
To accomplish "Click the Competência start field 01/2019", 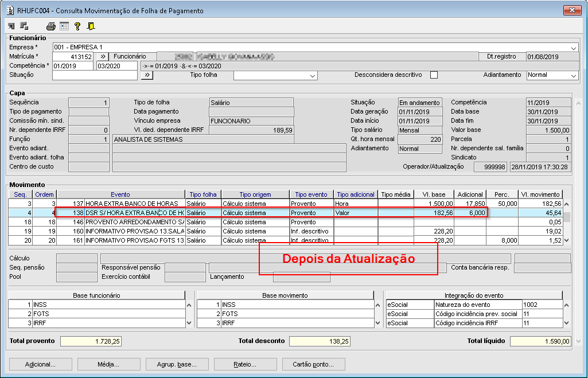I will coord(73,66).
